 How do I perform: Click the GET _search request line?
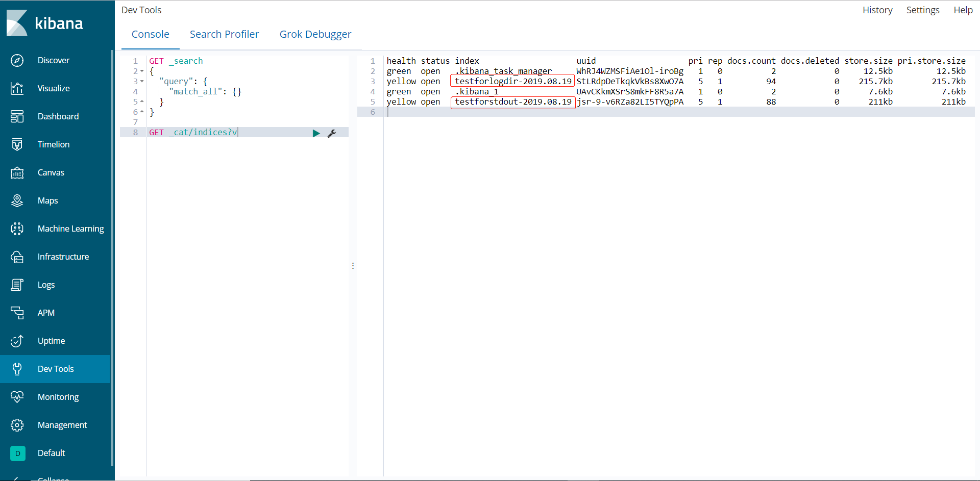point(176,61)
